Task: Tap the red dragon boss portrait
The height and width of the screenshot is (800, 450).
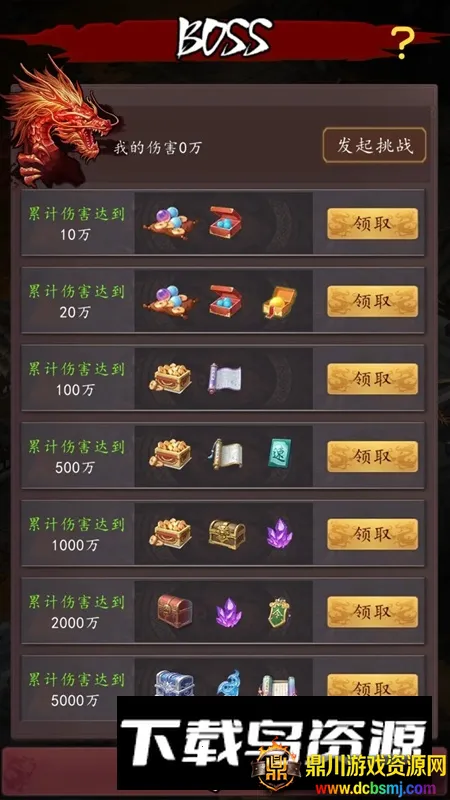Action: pos(59,122)
